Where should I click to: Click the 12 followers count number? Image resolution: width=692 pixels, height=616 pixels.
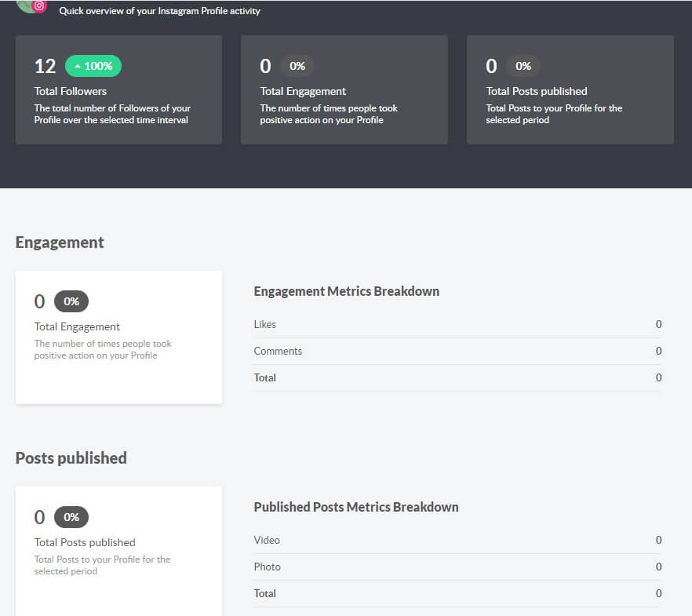coord(45,66)
